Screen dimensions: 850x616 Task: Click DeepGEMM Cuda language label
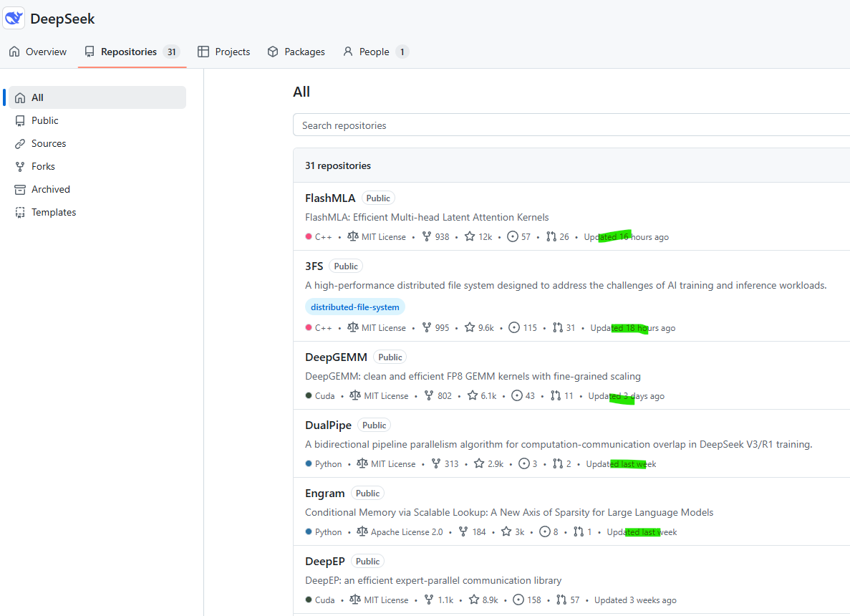[x=320, y=396]
